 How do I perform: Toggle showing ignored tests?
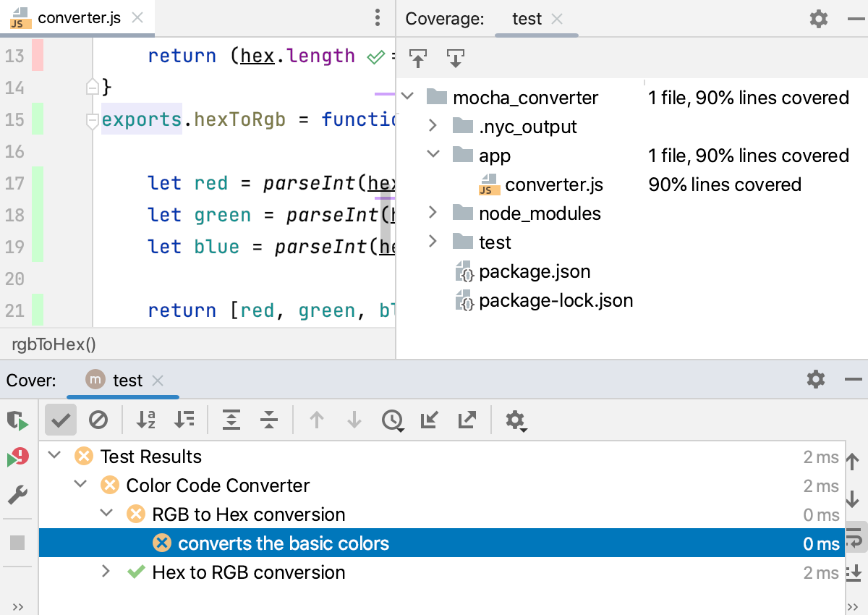pos(99,420)
